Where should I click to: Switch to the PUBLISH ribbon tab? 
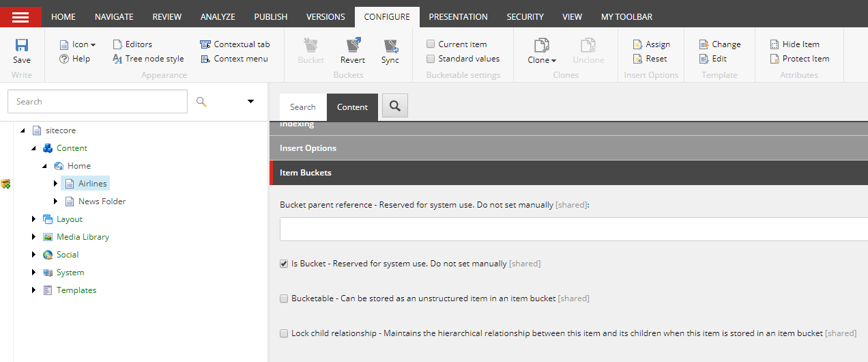(271, 16)
